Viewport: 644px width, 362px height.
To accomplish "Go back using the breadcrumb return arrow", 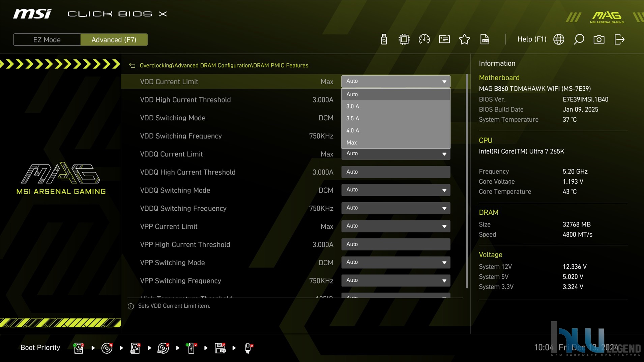I will (x=132, y=65).
